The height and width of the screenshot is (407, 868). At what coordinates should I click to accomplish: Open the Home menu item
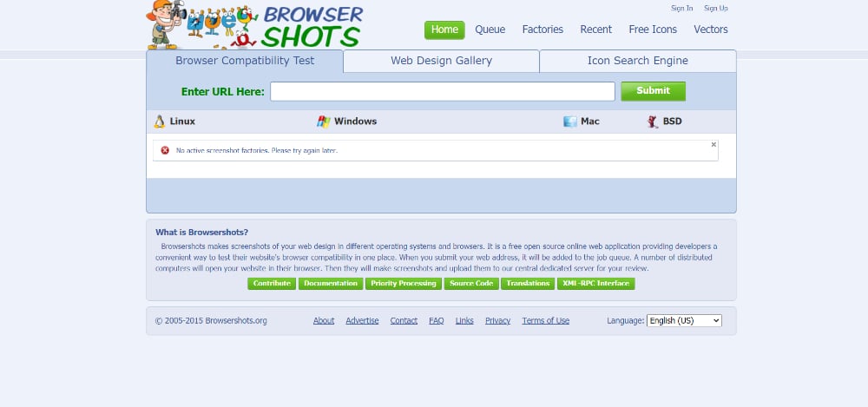[x=444, y=30]
